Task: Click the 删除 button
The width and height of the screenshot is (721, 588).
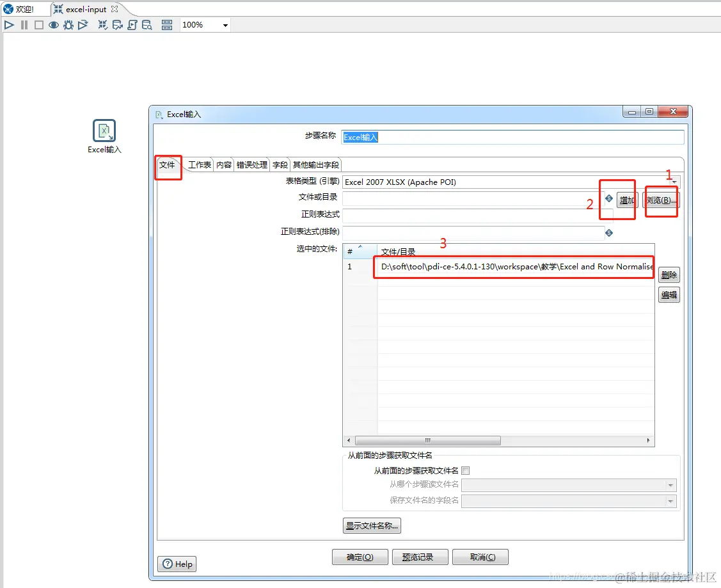Action: [x=669, y=275]
